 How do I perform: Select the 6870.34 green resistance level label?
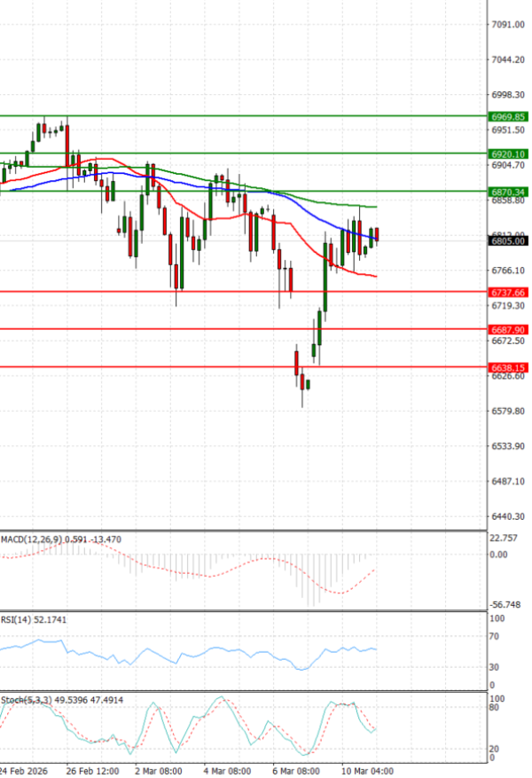pos(508,192)
